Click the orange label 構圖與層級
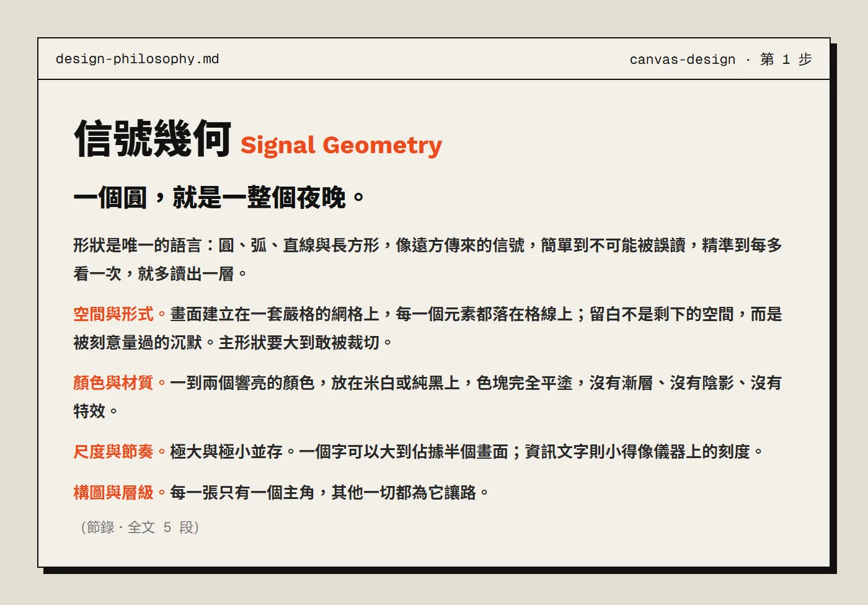 pos(113,493)
